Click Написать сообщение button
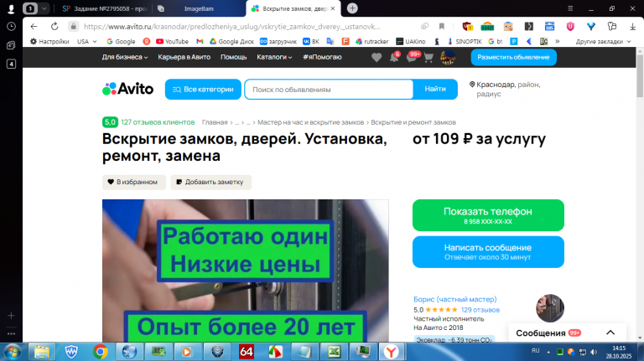This screenshot has width=644, height=361. click(x=488, y=251)
